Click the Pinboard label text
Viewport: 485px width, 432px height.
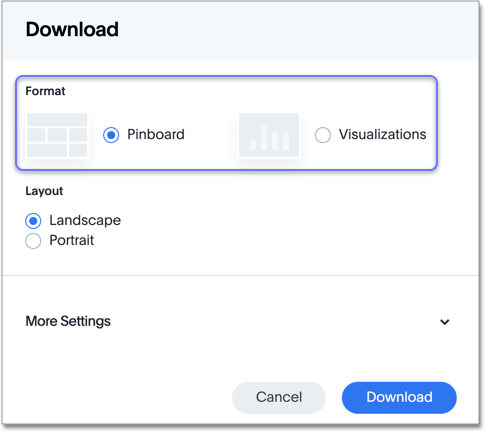point(156,134)
